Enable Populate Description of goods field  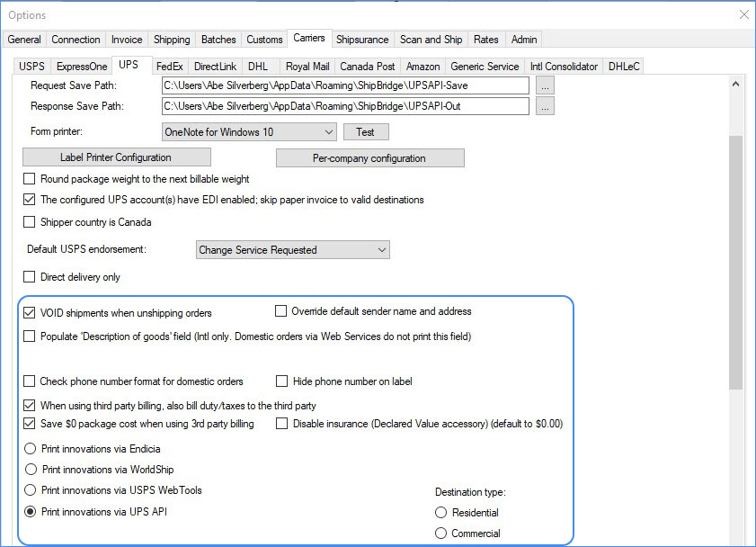point(30,336)
